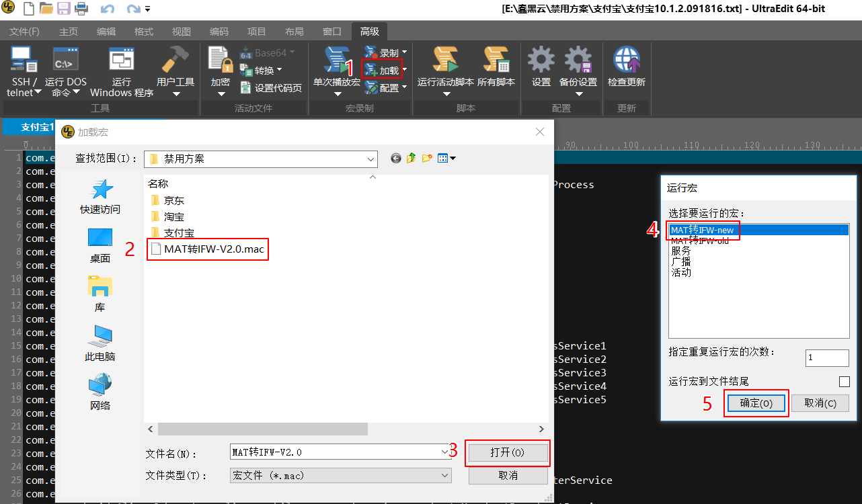Click the 打开(O) button

click(x=508, y=453)
